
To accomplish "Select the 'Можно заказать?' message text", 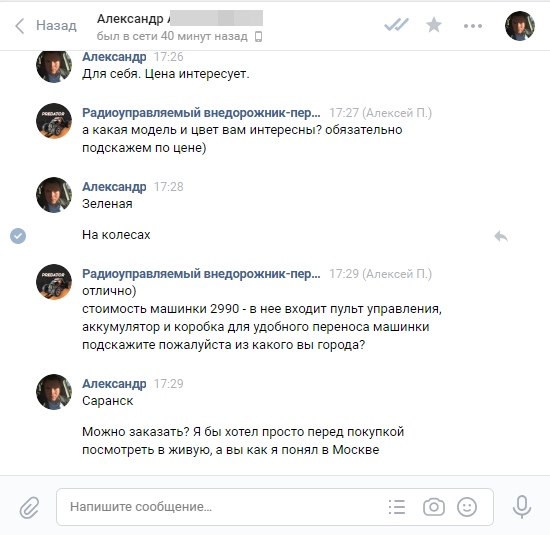I will [243, 441].
